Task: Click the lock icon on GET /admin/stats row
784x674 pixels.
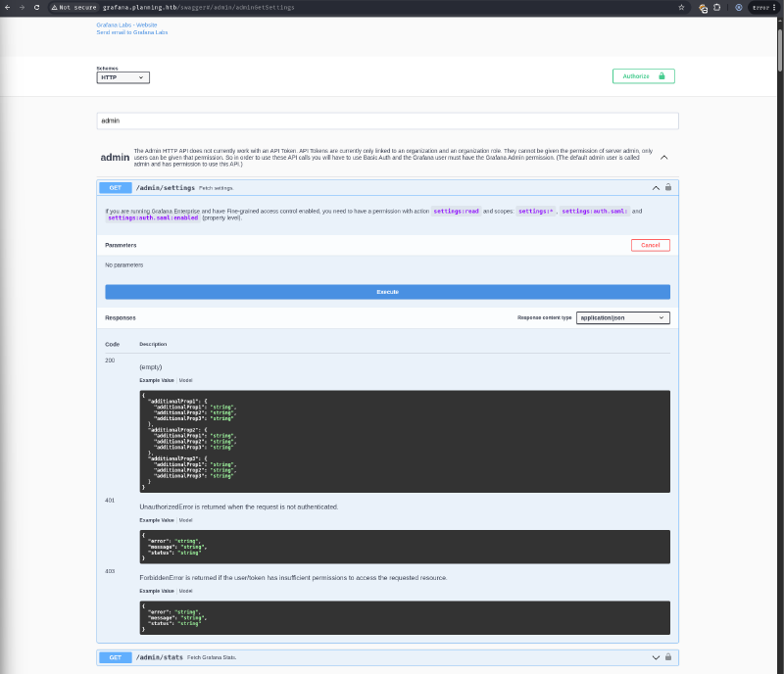Action: pyautogui.click(x=668, y=657)
